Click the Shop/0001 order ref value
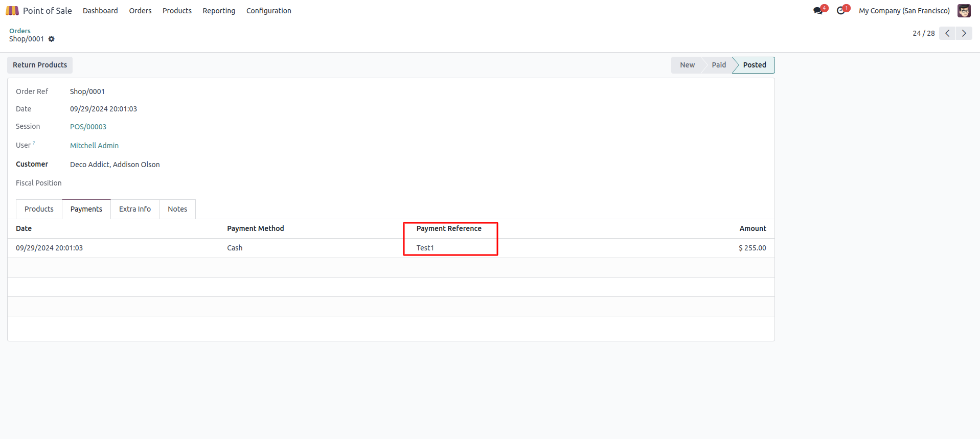 tap(87, 91)
